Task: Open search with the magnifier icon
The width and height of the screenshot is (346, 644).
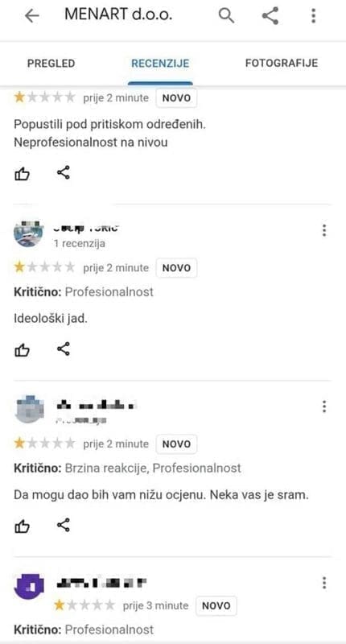Action: 226,16
